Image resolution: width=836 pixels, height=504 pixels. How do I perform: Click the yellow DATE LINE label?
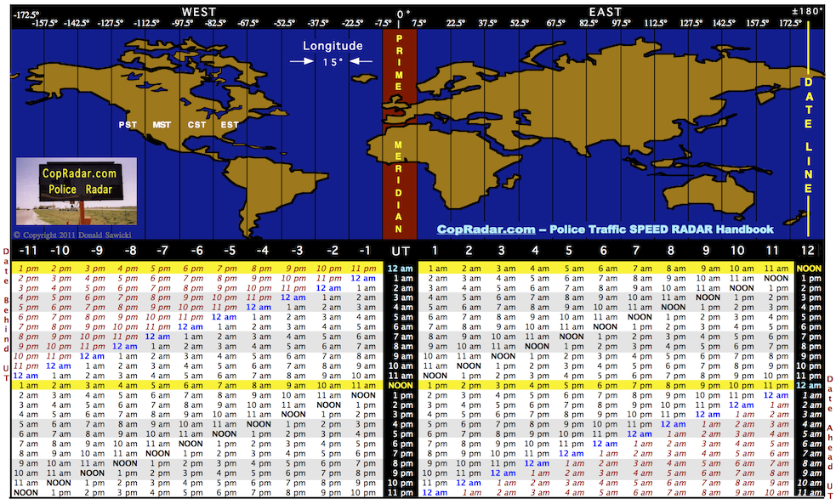pos(809,136)
